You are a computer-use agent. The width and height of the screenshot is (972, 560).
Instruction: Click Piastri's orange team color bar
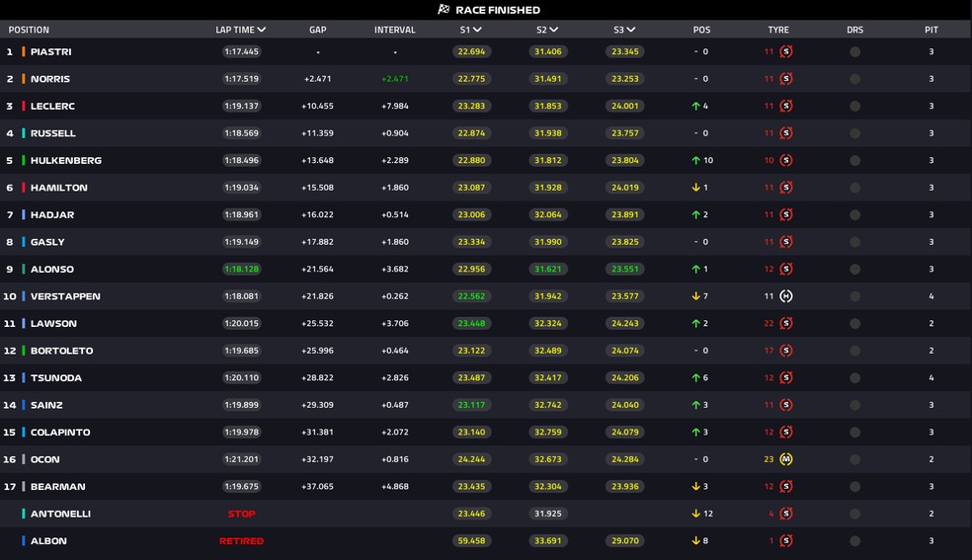point(24,51)
